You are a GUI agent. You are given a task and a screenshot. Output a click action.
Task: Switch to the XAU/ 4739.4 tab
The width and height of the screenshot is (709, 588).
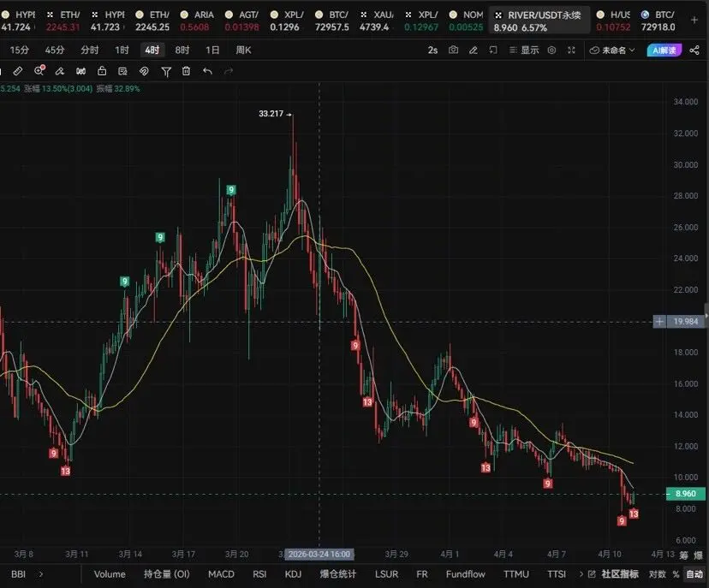[376, 21]
